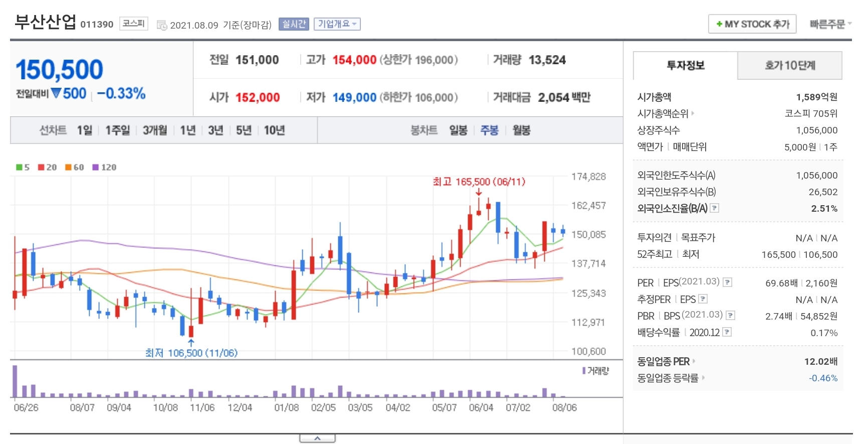The image size is (868, 444).
Task: Open the 빠른주문 dropdown
Action: [x=830, y=24]
